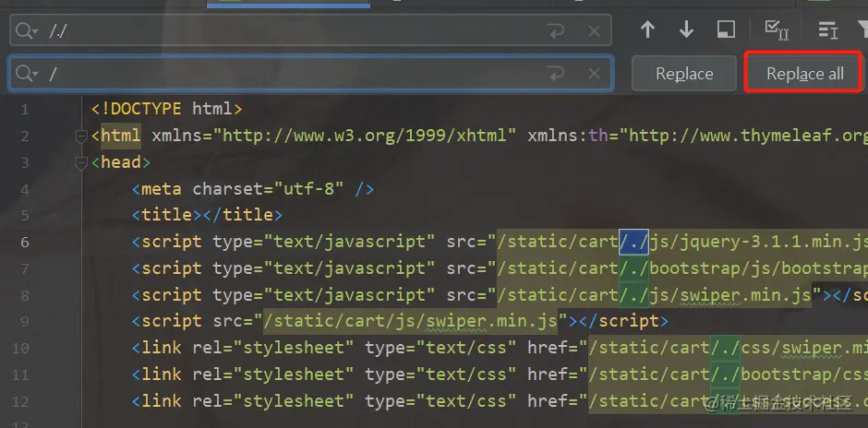Open results in Find tool window icon
The width and height of the screenshot is (868, 428).
(x=726, y=30)
